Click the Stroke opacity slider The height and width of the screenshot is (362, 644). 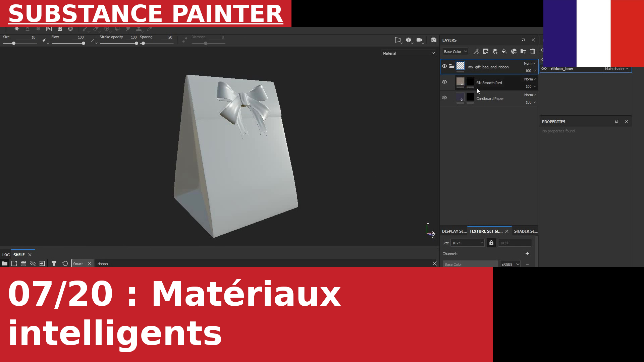pos(119,43)
